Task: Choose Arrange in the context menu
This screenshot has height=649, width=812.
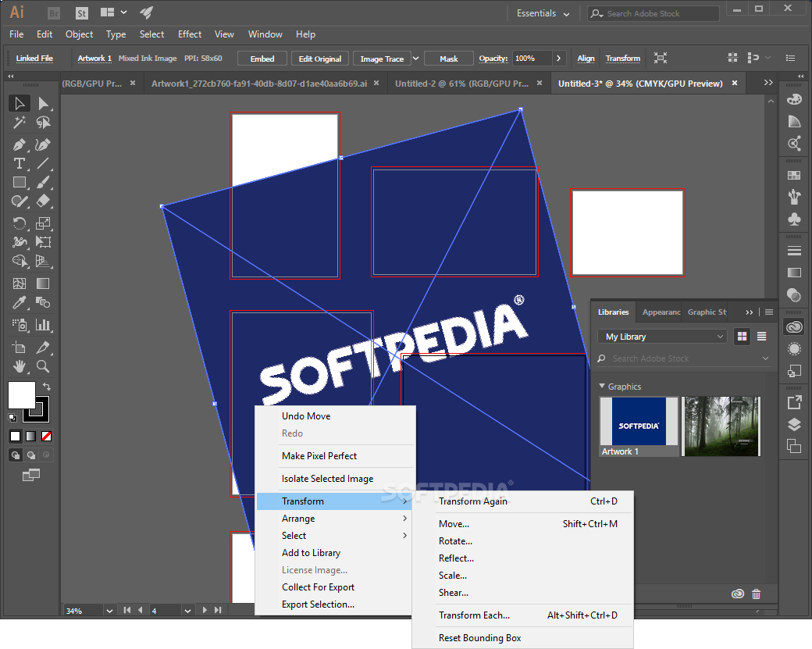Action: (336, 519)
